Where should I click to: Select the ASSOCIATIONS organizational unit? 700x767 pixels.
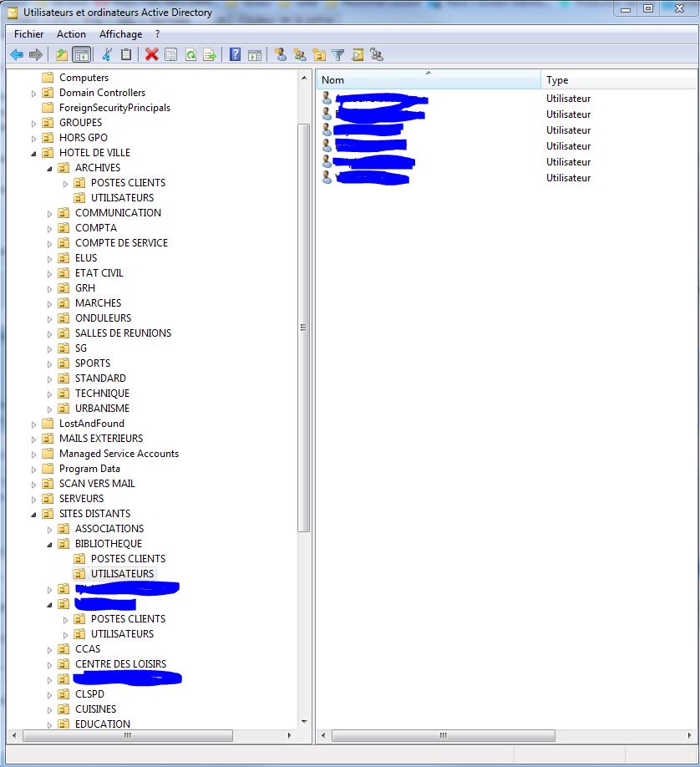tap(109, 529)
